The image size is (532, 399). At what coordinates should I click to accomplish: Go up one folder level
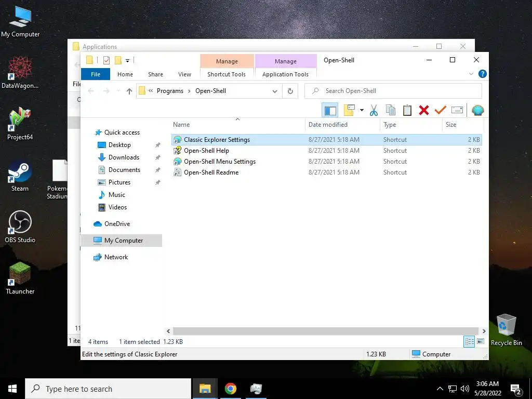pos(129,91)
